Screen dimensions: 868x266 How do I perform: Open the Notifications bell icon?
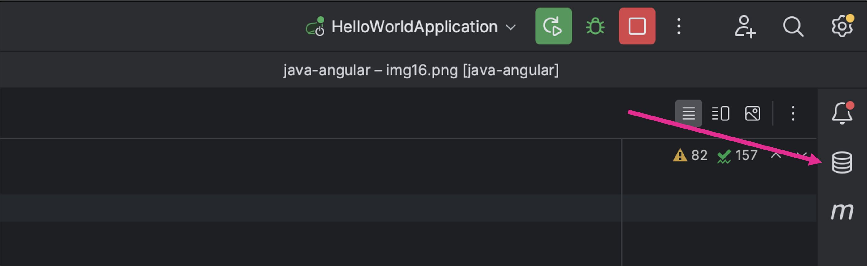pyautogui.click(x=842, y=113)
